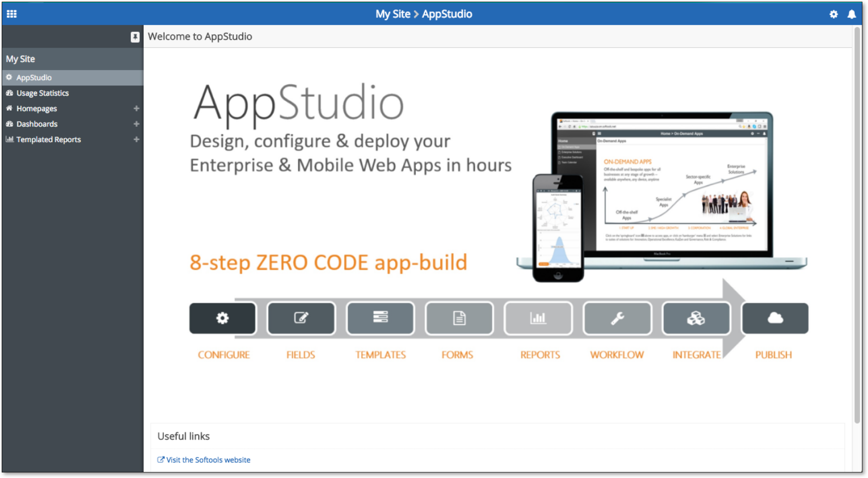Open Templated Reports in the sidebar
Image resolution: width=868 pixels, height=478 pixels.
pos(73,140)
